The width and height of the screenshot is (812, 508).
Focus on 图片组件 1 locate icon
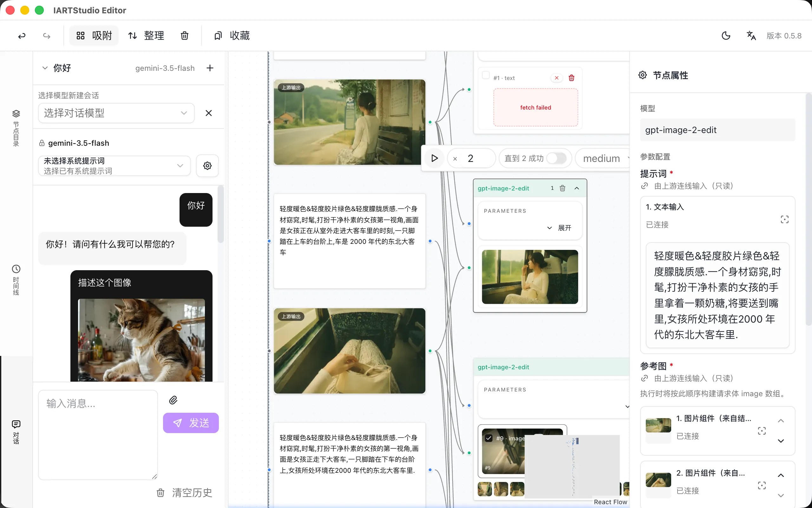[762, 431]
